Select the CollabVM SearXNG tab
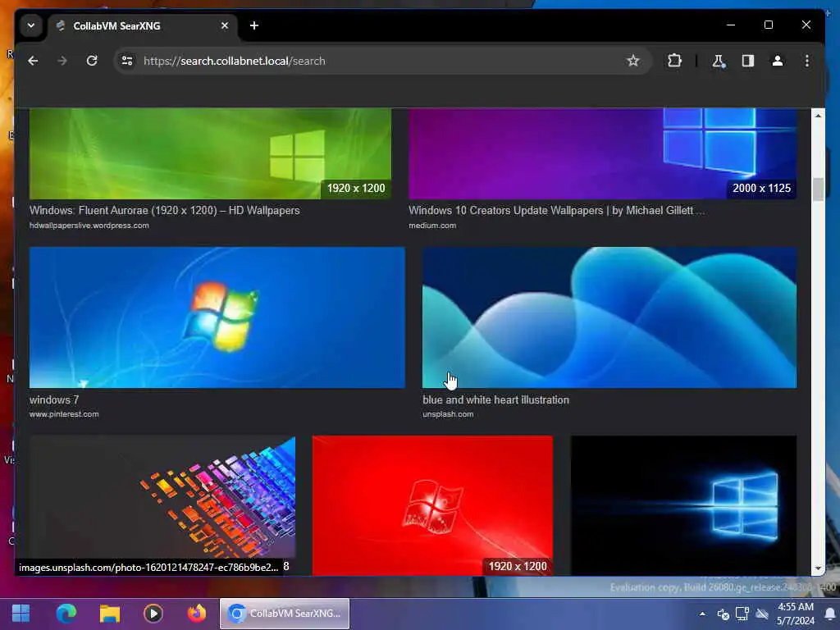The image size is (840, 630). point(142,25)
